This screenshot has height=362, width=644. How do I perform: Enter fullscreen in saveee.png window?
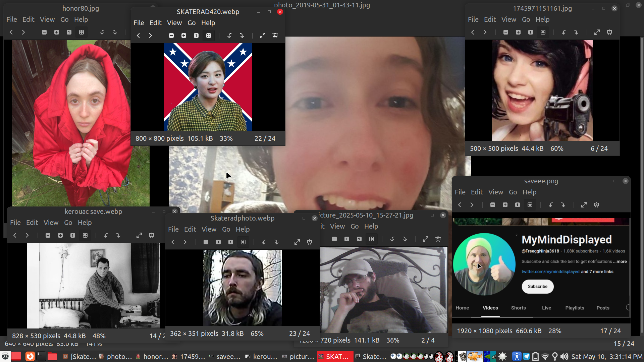584,205
